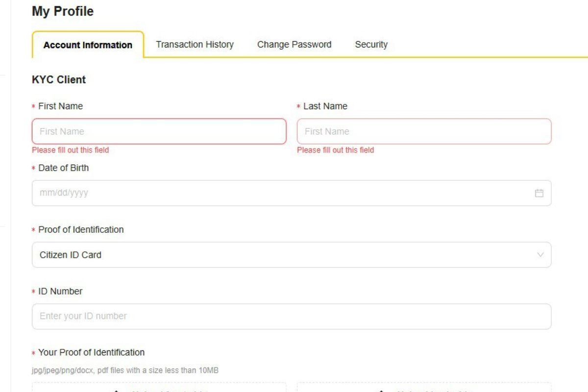Expand the Proof of Identification chevron arrow
Viewport: 588px width, 392px height.
point(540,255)
